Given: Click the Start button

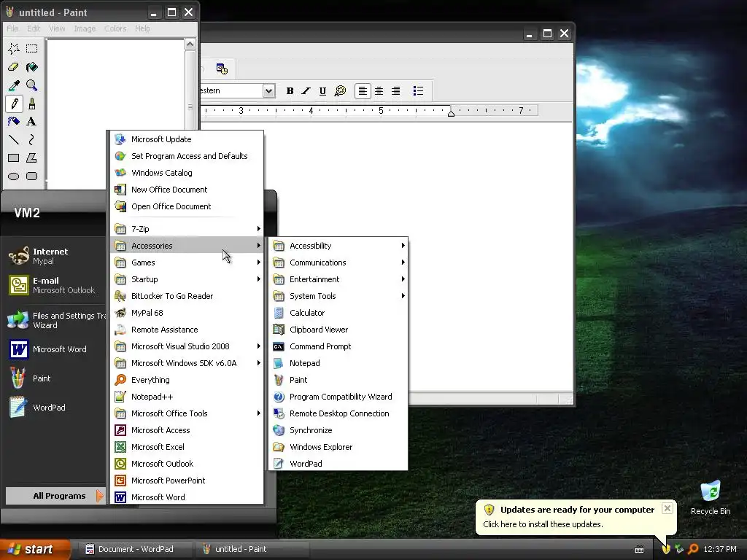Looking at the screenshot, I should [34, 549].
